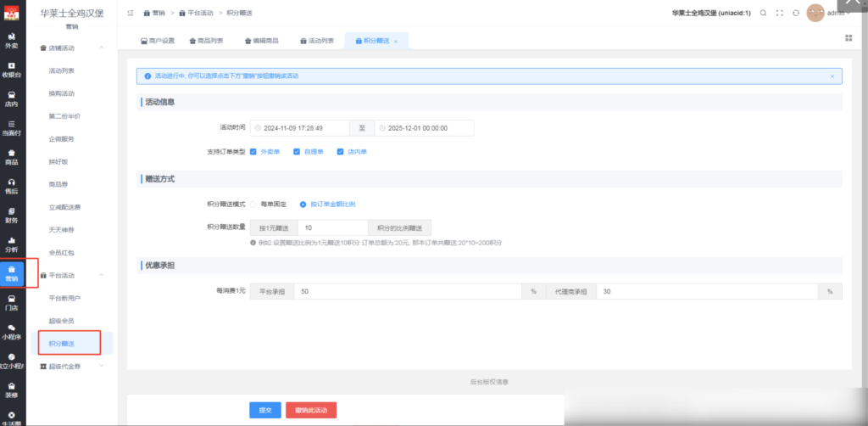Toggle the 店内单 checkbox

(341, 151)
